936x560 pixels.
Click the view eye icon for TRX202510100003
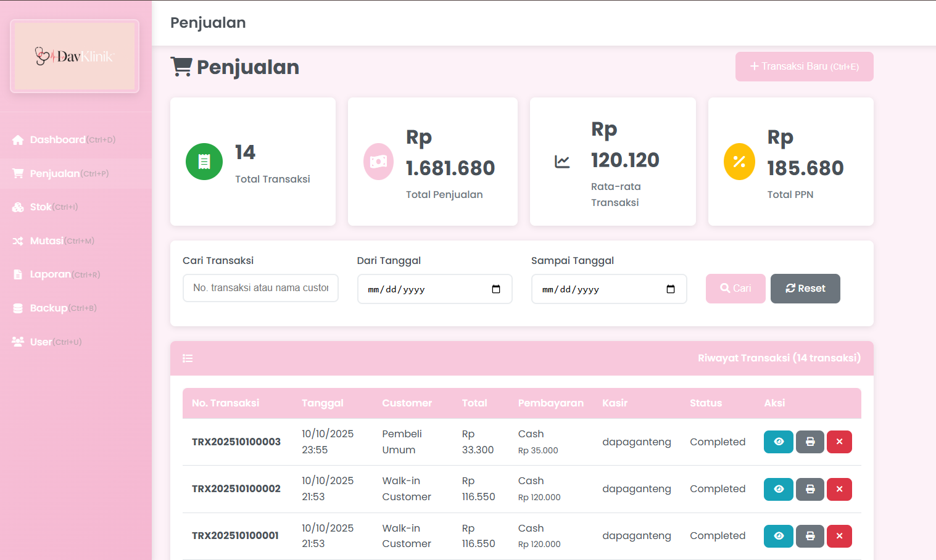(x=778, y=442)
